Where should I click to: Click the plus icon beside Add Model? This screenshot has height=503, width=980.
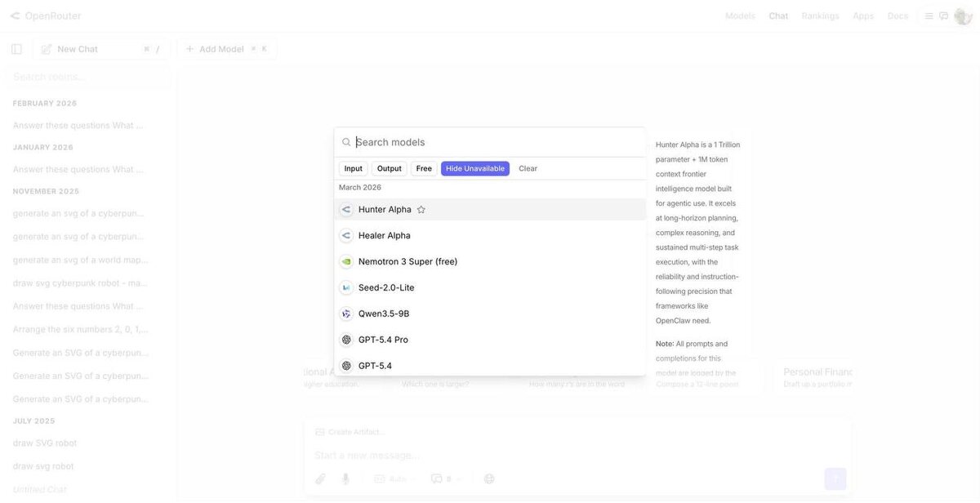pyautogui.click(x=189, y=49)
